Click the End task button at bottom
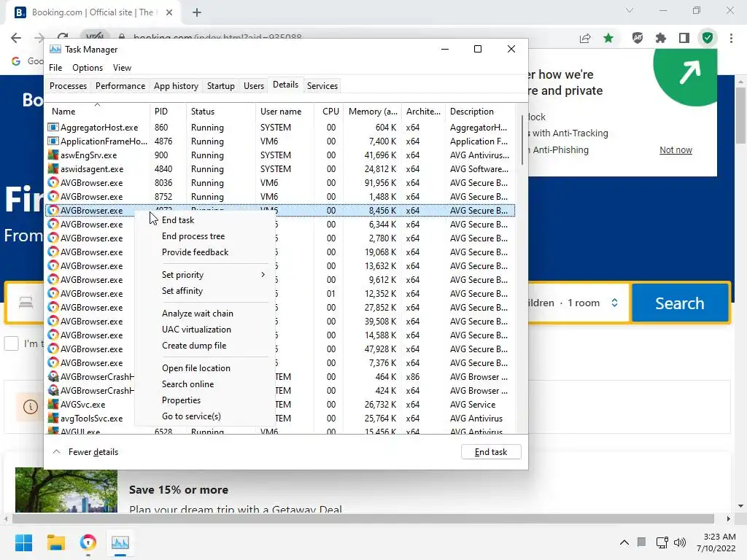Screen dimensions: 747x560 click(x=491, y=452)
